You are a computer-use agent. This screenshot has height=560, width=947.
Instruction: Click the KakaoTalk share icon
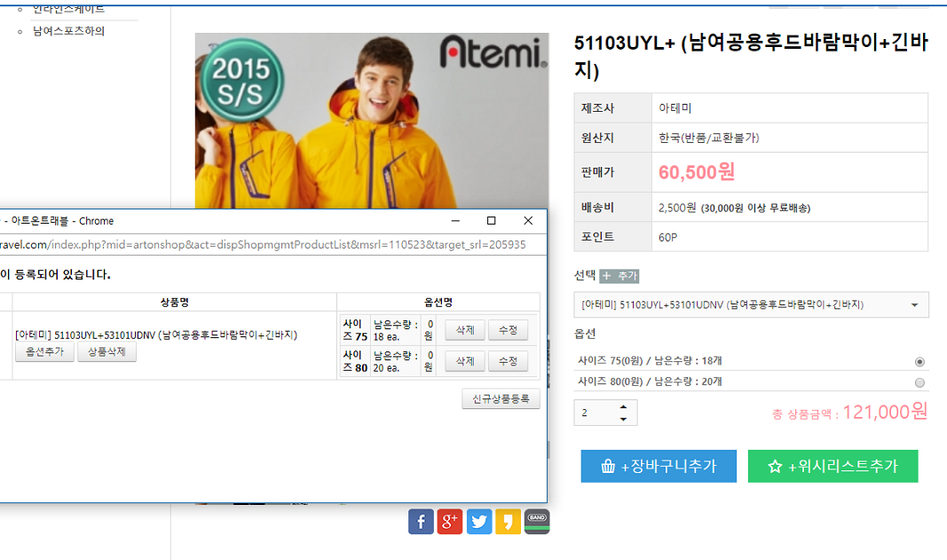pos(508,521)
